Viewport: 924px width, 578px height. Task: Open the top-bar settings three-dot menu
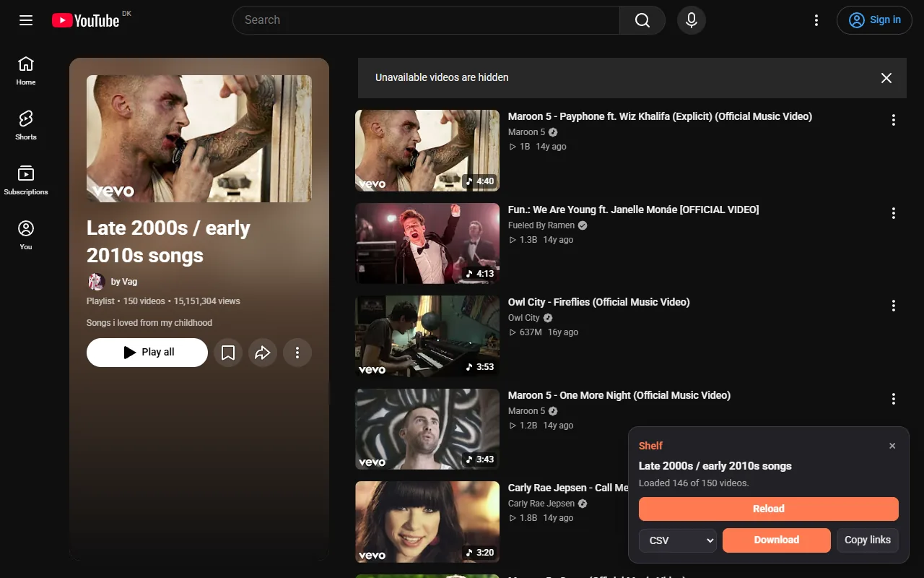pos(816,20)
